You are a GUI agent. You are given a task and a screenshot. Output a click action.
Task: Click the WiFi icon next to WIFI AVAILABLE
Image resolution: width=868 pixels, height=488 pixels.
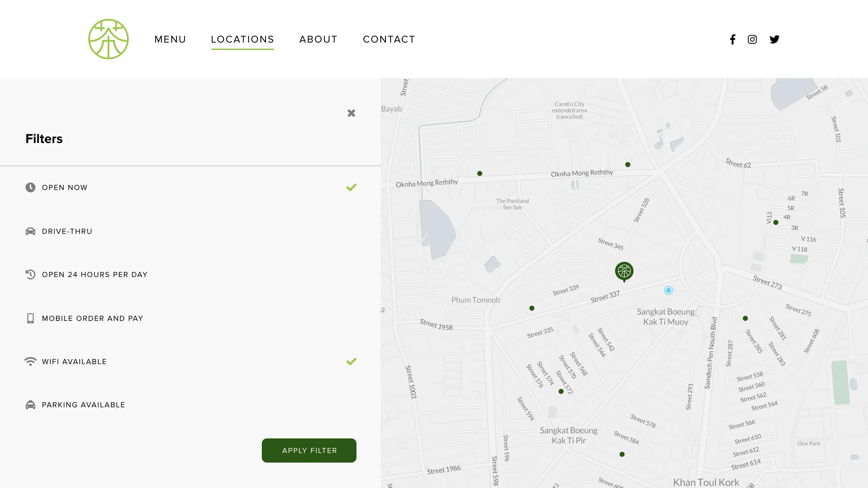point(31,361)
